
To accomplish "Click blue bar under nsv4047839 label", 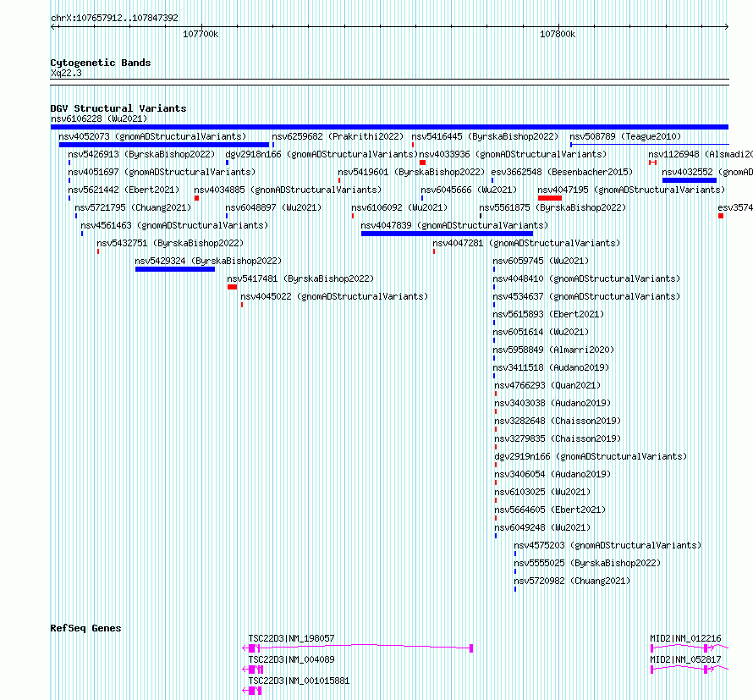I will click(x=447, y=234).
